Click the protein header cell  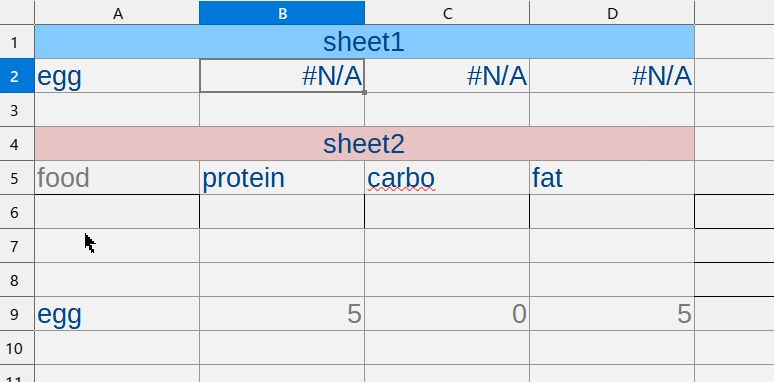coord(282,178)
